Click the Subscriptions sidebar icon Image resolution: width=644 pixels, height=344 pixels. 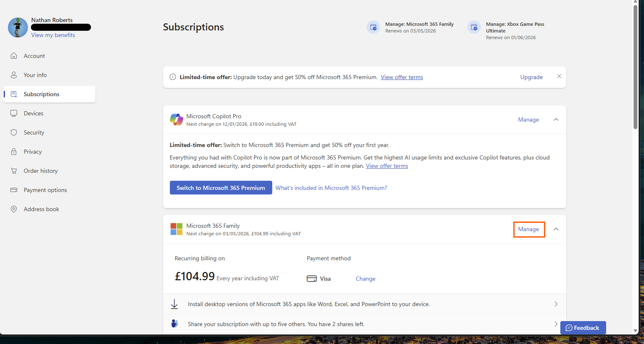(14, 94)
